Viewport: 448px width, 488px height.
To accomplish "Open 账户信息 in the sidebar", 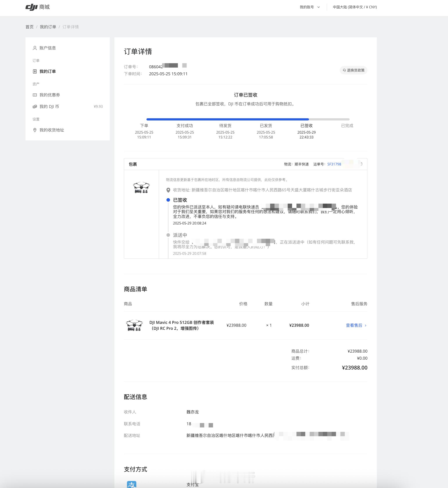I will coord(48,48).
